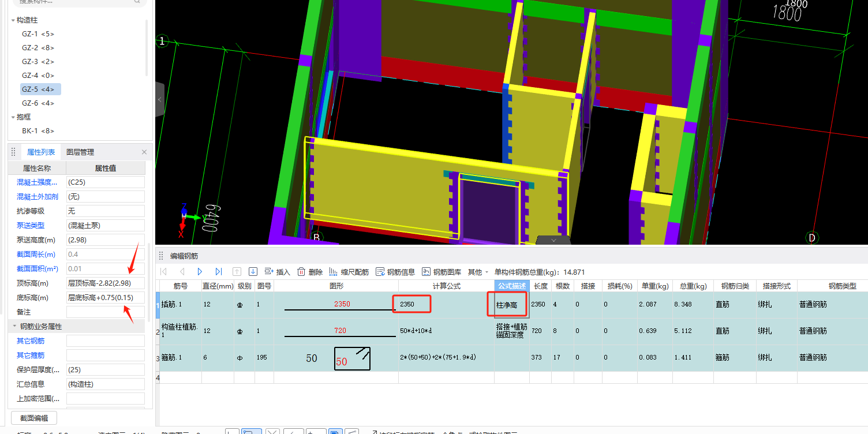Click 泵送类型 property name link
This screenshot has width=868, height=434.
pyautogui.click(x=31, y=226)
